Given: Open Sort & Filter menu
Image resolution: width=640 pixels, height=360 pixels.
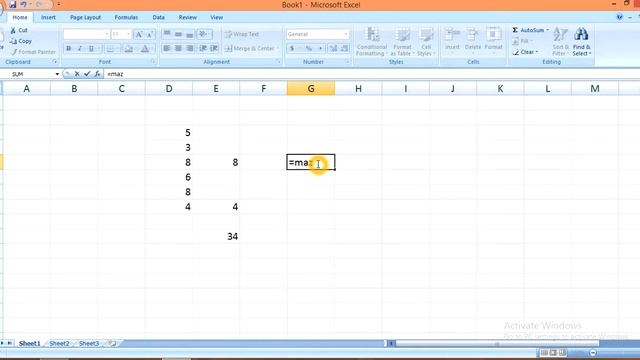Looking at the screenshot, I should tap(560, 42).
